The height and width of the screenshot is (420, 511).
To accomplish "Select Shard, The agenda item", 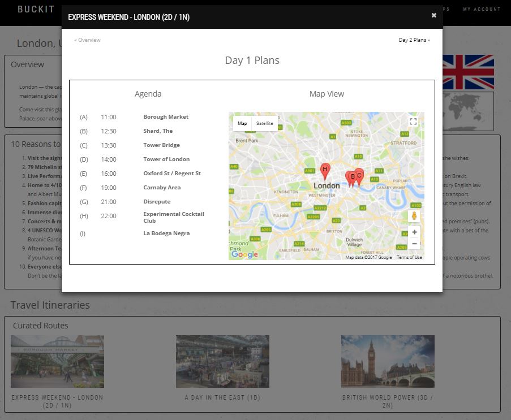I will 158,131.
